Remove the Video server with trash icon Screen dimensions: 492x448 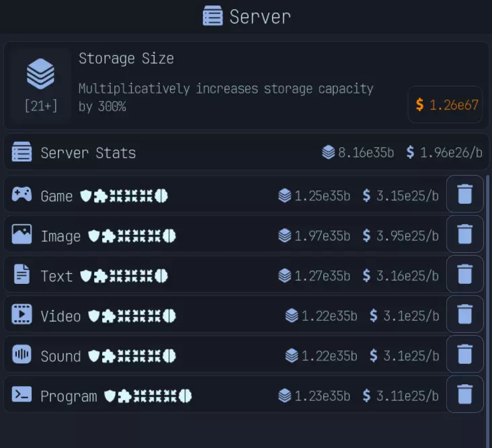(464, 314)
